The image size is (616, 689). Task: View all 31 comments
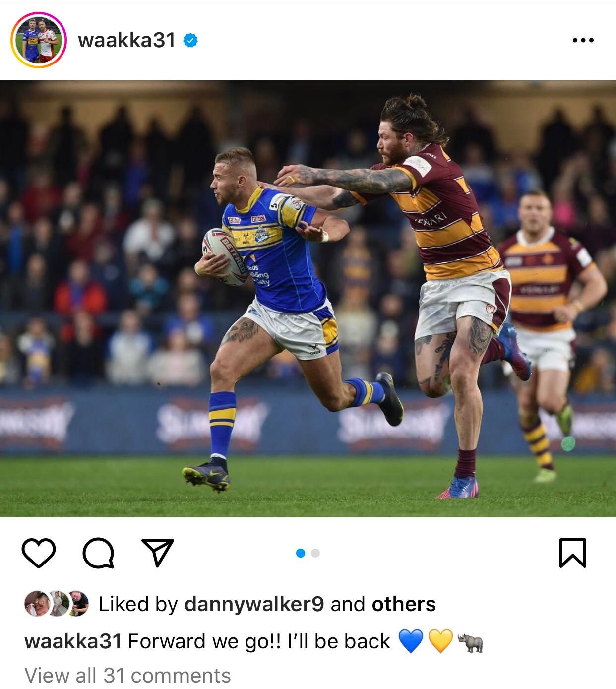pyautogui.click(x=127, y=675)
